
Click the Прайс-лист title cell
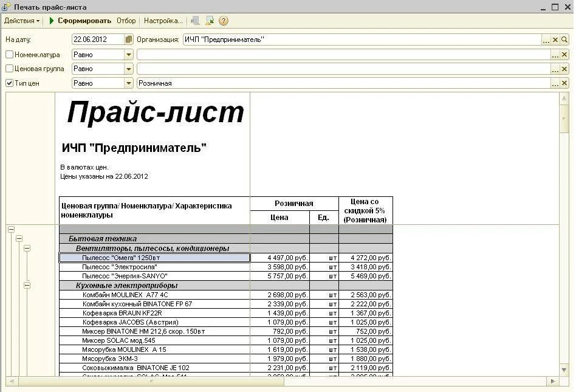pos(156,112)
